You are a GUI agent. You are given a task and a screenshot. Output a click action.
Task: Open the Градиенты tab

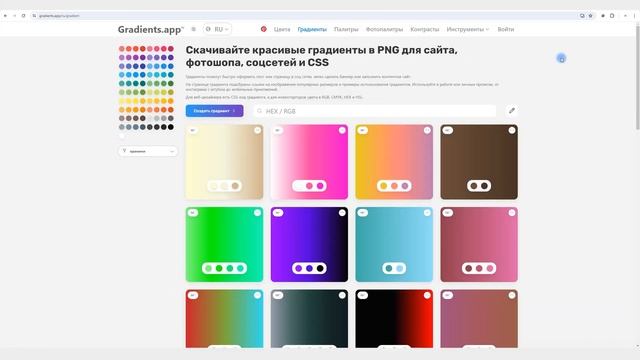click(312, 29)
